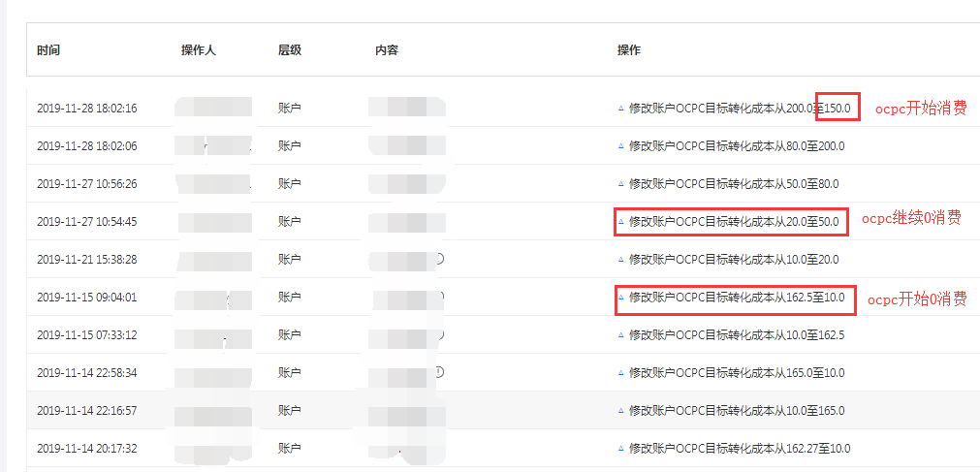Click the 内容 column header
Image resolution: width=980 pixels, height=472 pixels.
tap(387, 50)
